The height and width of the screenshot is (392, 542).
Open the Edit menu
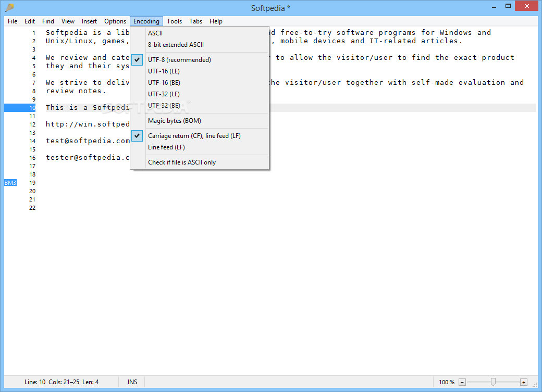[29, 21]
